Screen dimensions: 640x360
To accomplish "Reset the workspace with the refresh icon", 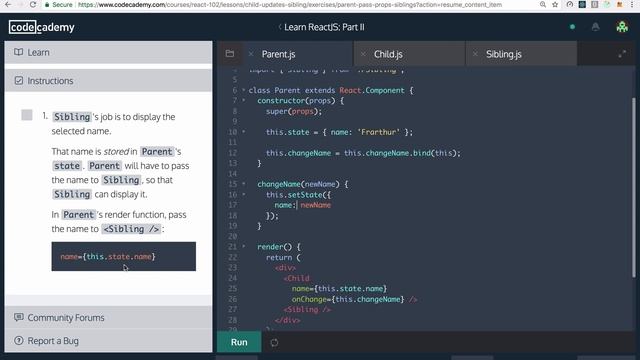I will pyautogui.click(x=274, y=342).
